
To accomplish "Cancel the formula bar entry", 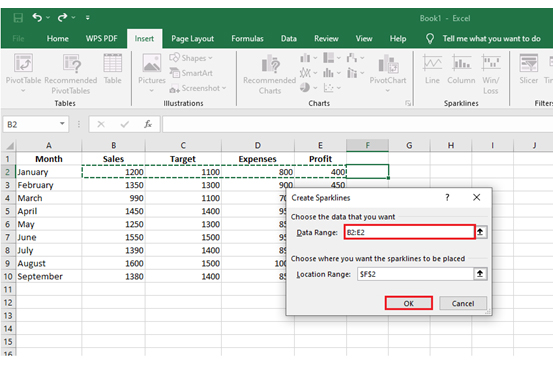I will 101,124.
